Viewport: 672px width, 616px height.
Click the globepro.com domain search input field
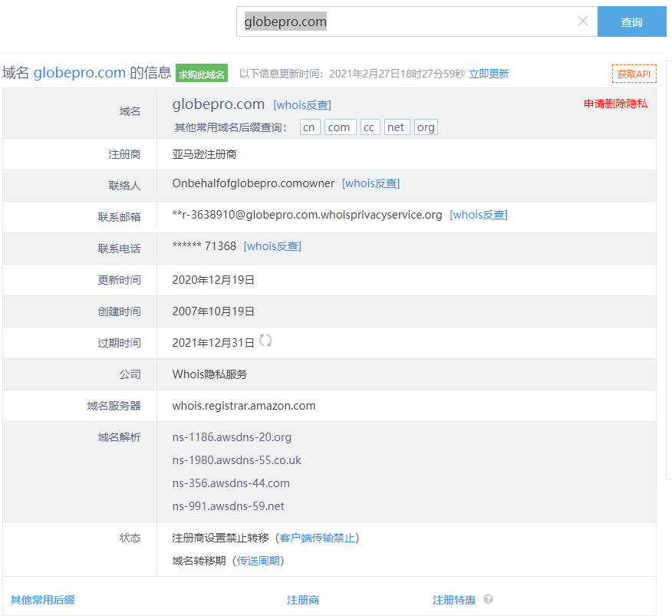(407, 22)
